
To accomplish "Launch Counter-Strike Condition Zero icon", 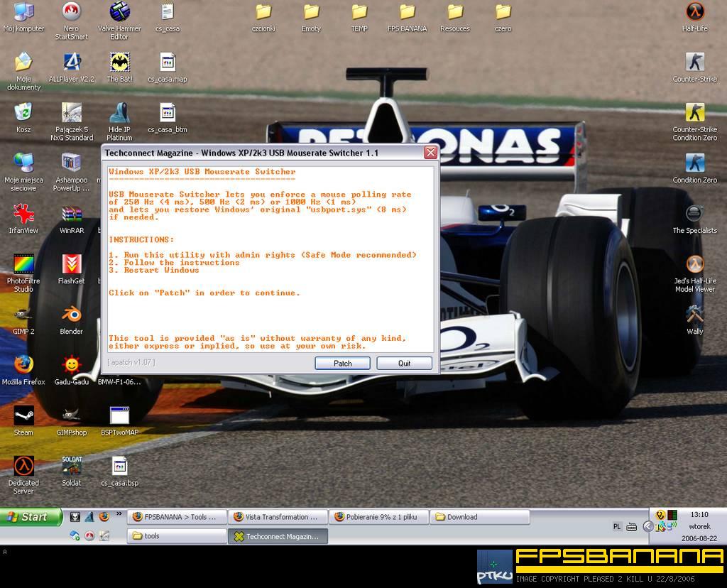I will tap(695, 122).
